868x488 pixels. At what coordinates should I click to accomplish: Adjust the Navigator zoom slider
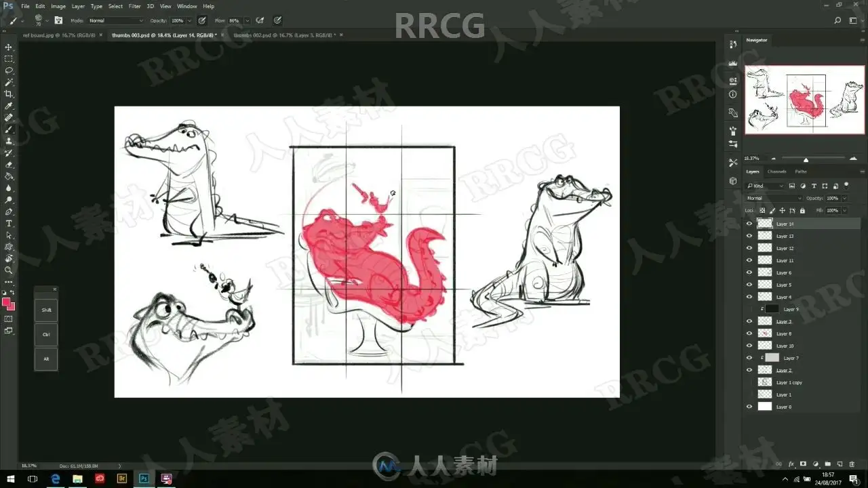[806, 160]
